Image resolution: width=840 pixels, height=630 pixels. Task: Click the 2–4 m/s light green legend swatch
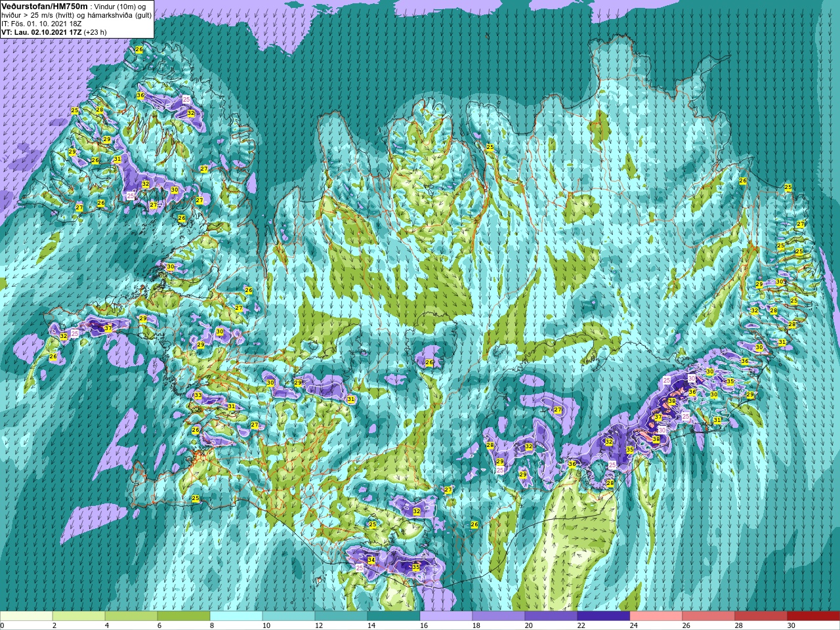79,616
